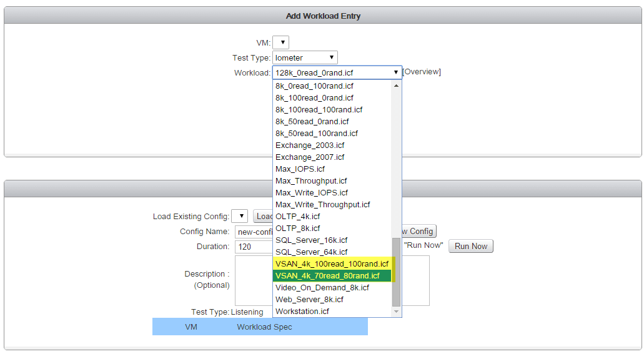644x354 pixels.
Task: Select OLTP_8k.icf workload
Action: coord(333,229)
